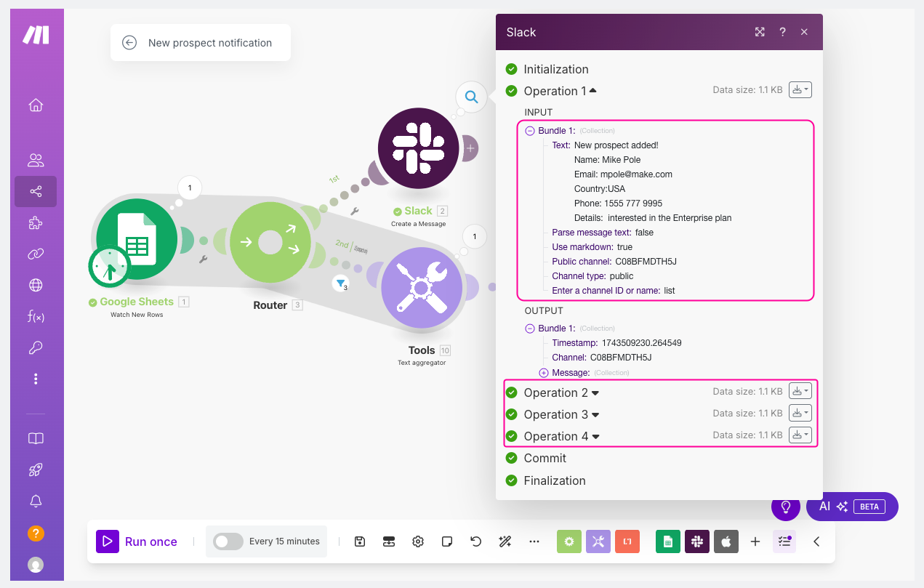
Task: Open Operation 4 download dropdown
Action: [x=800, y=435]
